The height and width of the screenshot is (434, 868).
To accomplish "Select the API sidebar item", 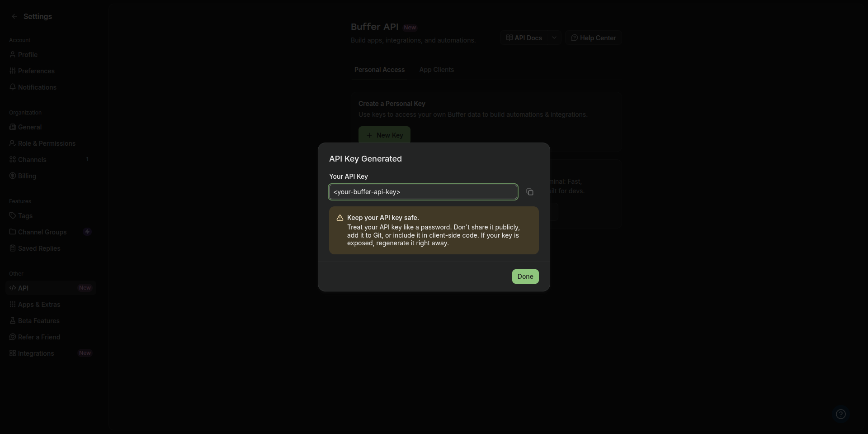I will tap(51, 288).
